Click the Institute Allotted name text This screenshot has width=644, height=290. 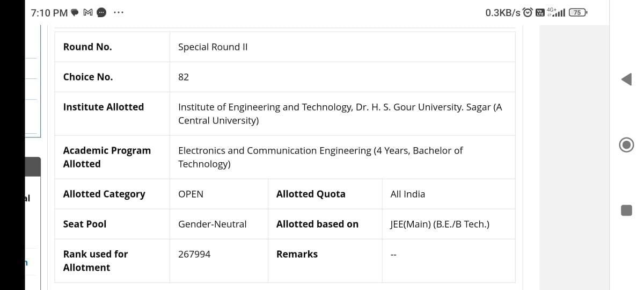point(340,113)
